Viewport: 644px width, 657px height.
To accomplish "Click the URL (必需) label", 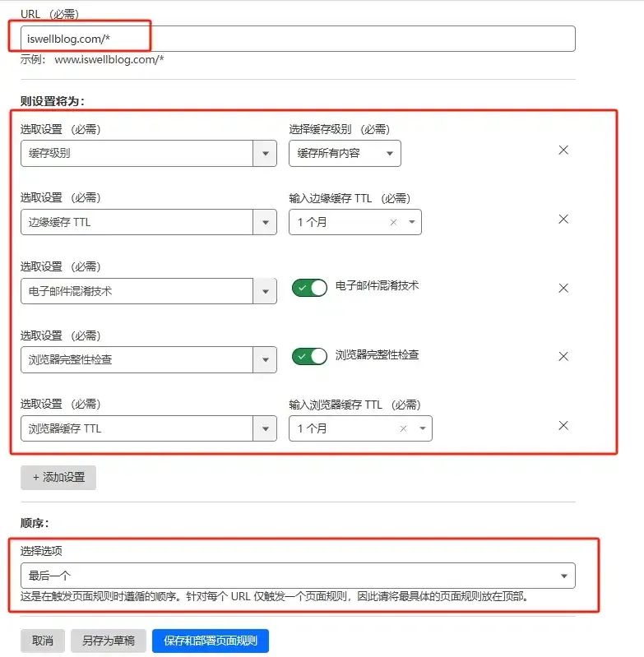I will pyautogui.click(x=49, y=14).
